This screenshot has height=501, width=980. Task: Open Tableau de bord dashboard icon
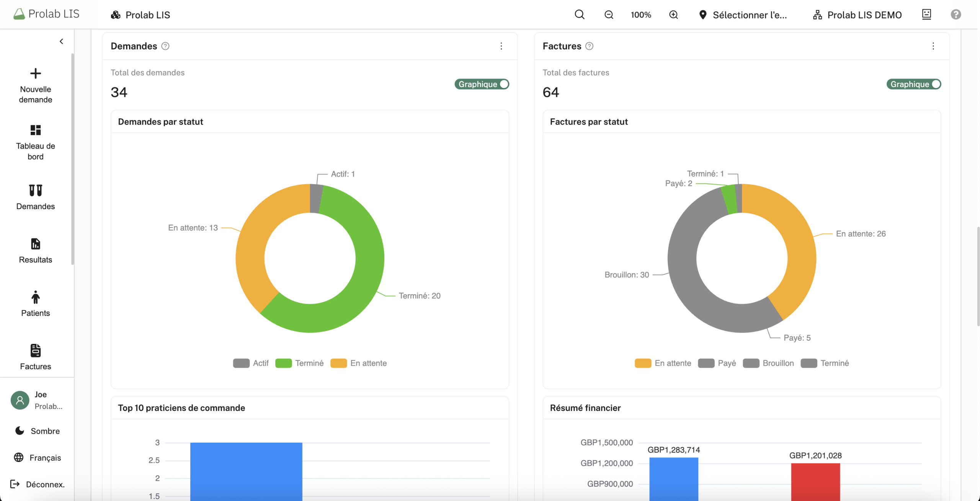(36, 130)
